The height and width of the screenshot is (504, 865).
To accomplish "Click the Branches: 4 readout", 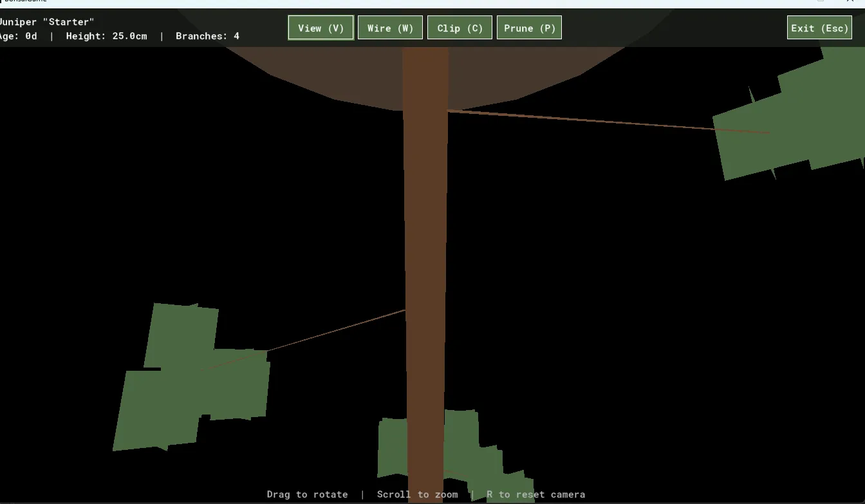I will coord(207,36).
